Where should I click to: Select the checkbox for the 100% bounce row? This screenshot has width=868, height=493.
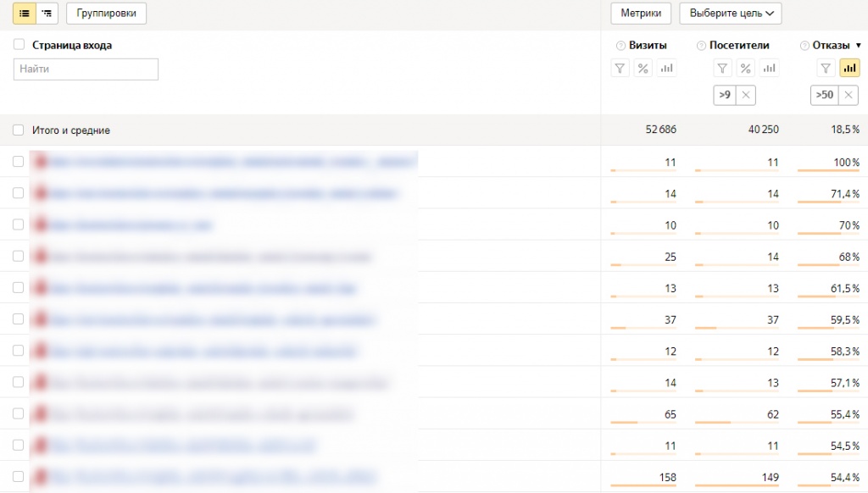point(19,162)
